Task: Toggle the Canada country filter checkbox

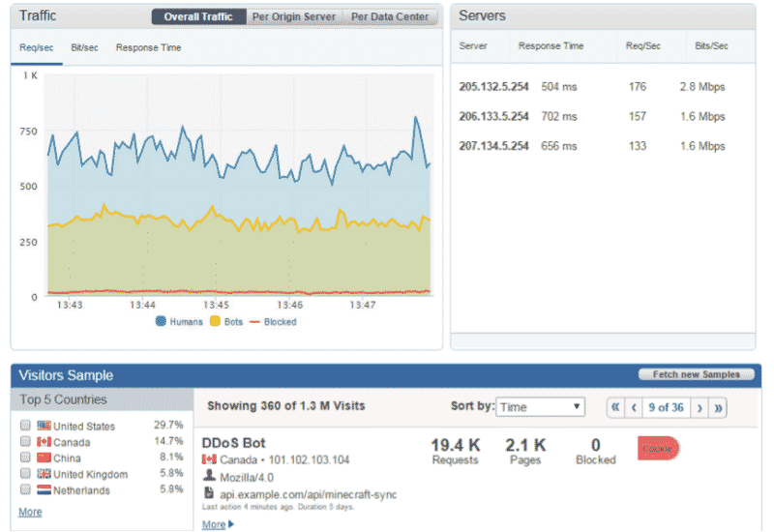Action: [25, 441]
